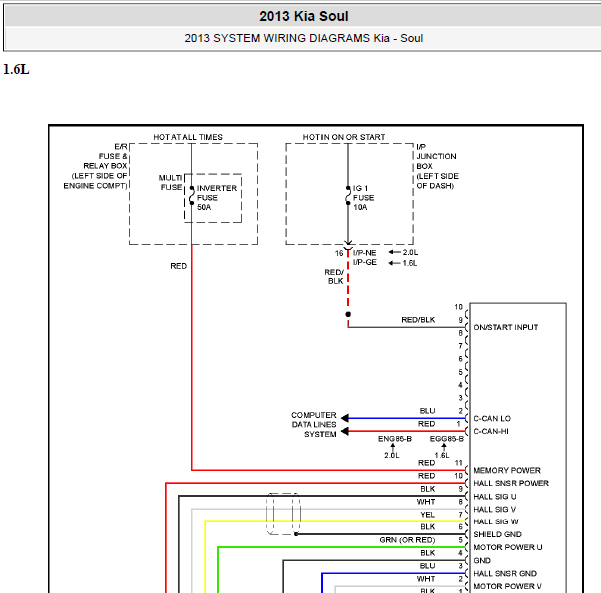Screen dimensions: 601x593
Task: Click the "YEL" wire color label
Action: [x=427, y=515]
